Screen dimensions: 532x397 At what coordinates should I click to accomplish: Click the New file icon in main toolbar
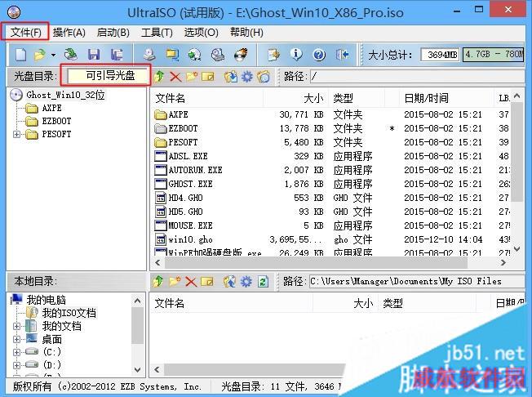[20, 55]
